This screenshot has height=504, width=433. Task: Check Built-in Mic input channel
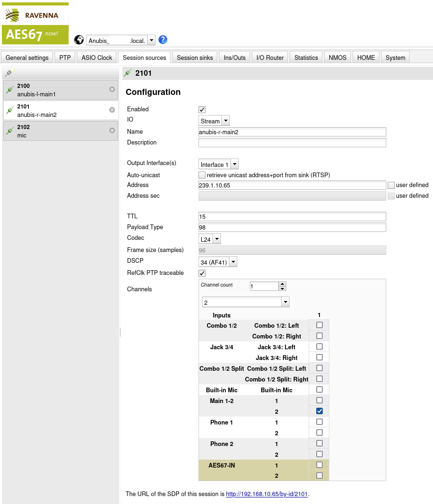point(319,389)
